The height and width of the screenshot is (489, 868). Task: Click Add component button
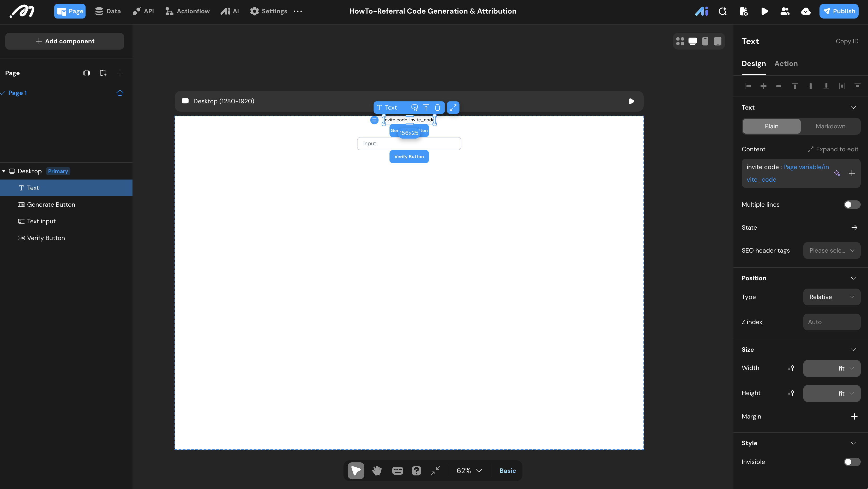pyautogui.click(x=65, y=41)
